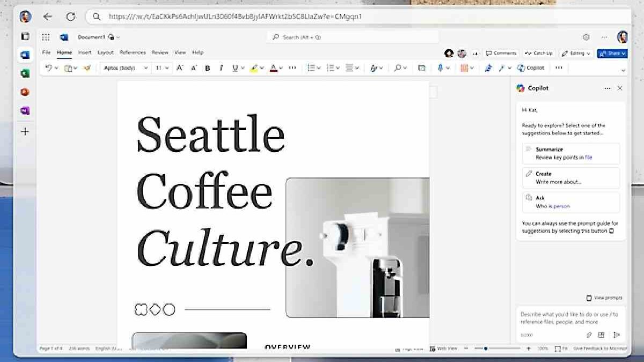Apply the yellow highlight color marker
This screenshot has height=362, width=644.
[x=254, y=68]
